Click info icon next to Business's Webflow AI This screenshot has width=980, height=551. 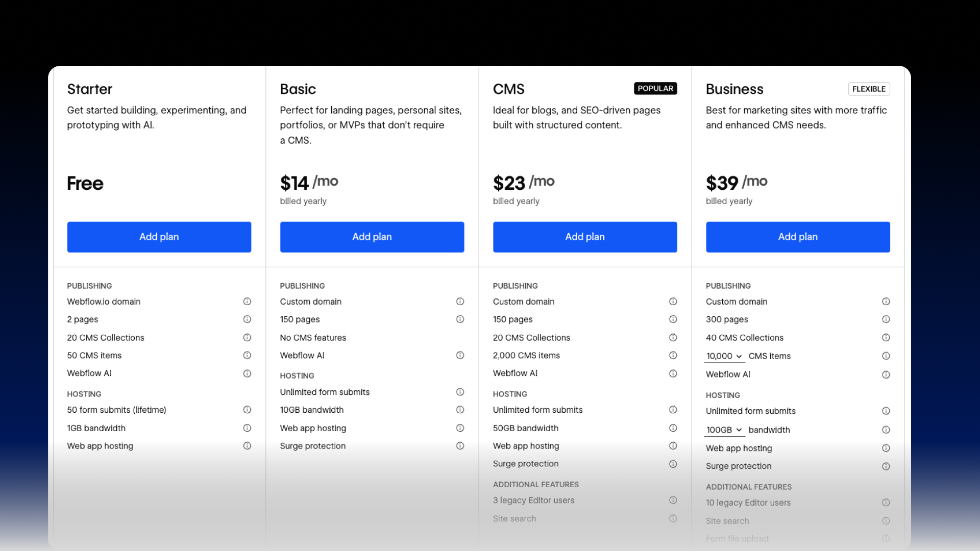pos(886,374)
